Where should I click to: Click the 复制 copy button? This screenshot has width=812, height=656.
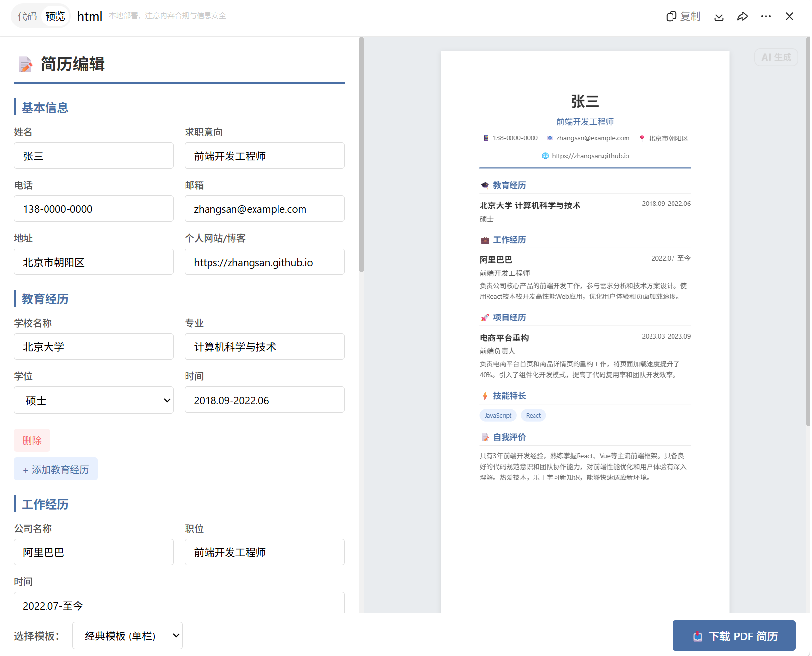[x=683, y=16]
